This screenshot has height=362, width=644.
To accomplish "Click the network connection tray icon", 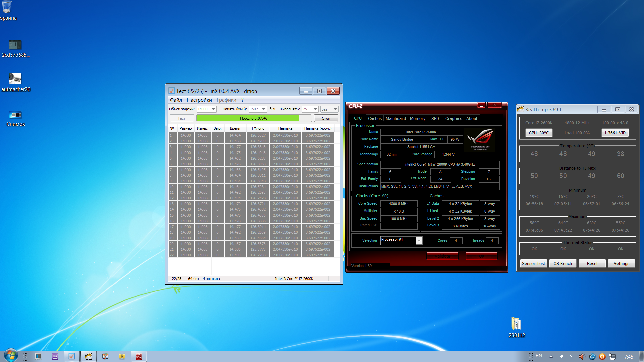I will coord(612,357).
